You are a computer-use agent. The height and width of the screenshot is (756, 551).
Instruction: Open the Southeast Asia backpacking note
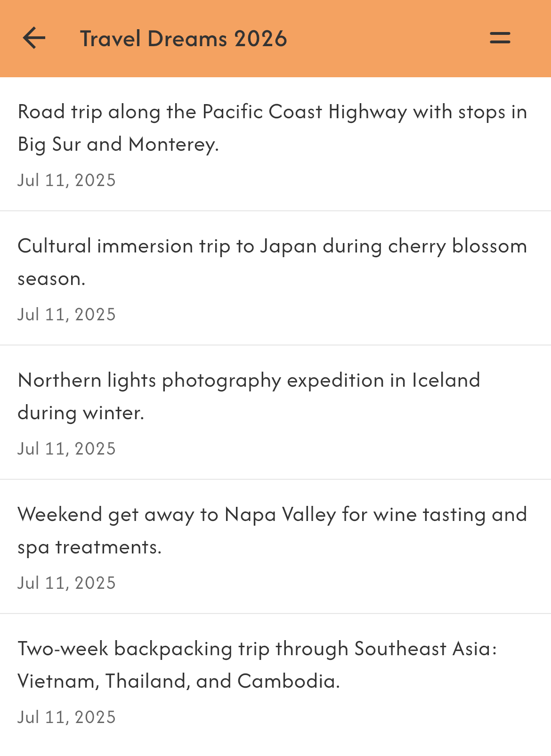[275, 681]
